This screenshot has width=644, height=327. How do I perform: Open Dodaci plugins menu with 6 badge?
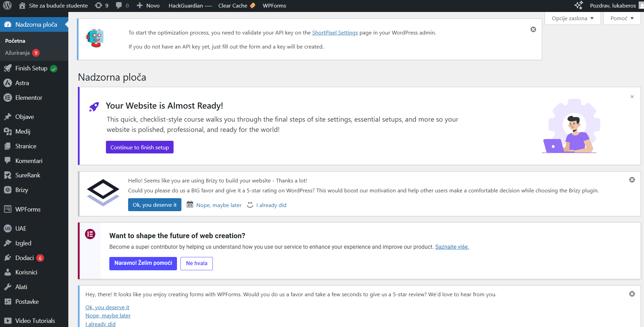click(25, 258)
